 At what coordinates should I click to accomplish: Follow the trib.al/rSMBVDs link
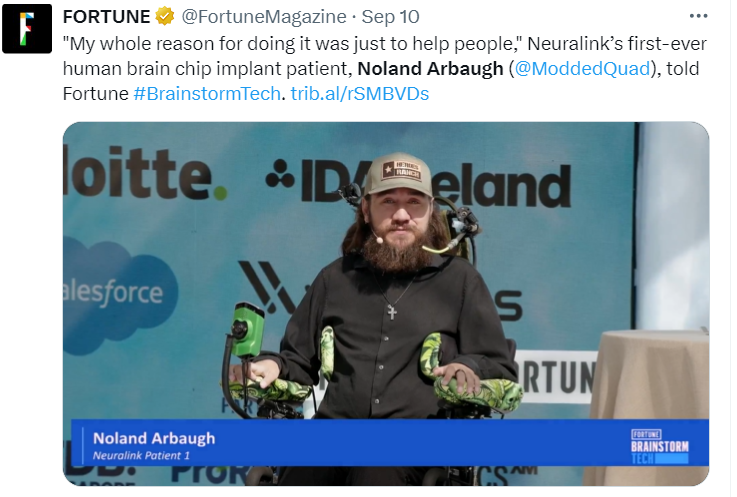coord(360,94)
